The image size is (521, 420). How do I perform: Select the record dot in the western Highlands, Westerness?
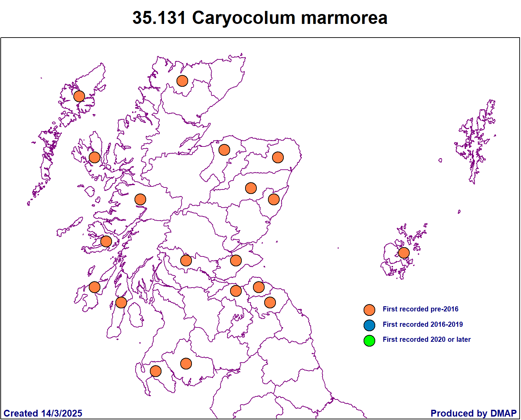point(140,199)
